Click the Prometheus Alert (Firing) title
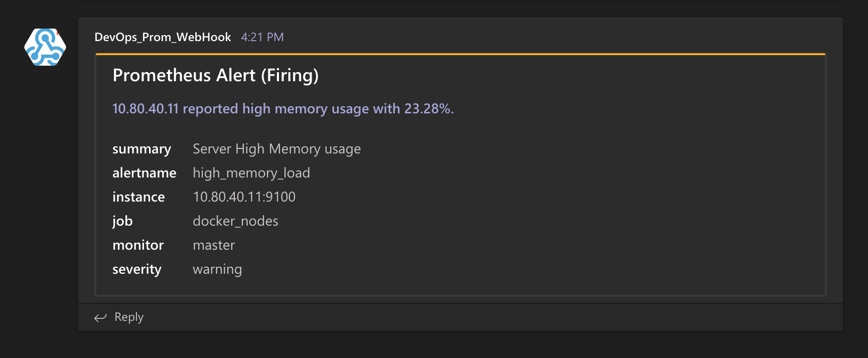Image resolution: width=868 pixels, height=358 pixels. [215, 75]
